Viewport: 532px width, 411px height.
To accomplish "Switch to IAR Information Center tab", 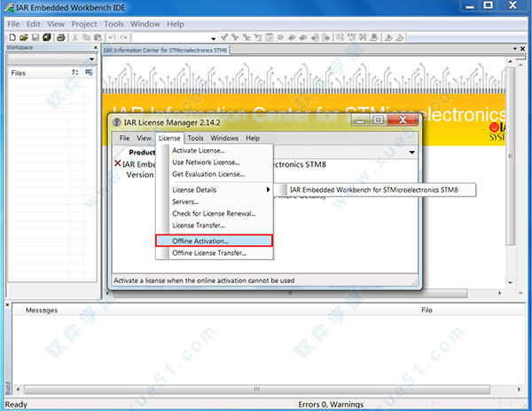I will (166, 51).
